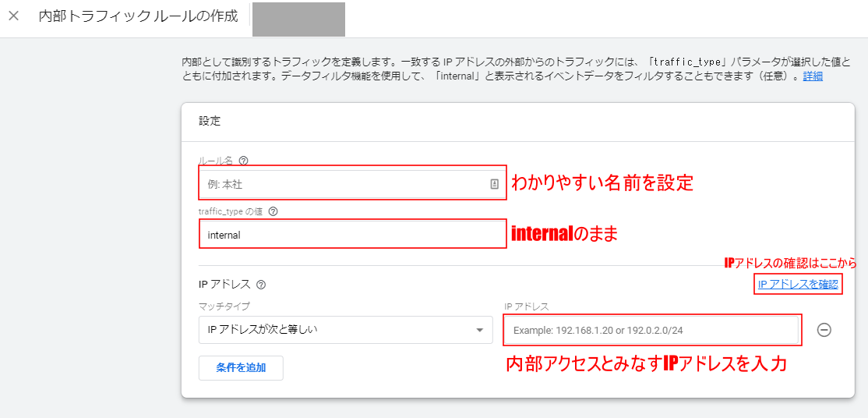Click the traffic_type value field containing internal
868x418 pixels.
pyautogui.click(x=351, y=235)
